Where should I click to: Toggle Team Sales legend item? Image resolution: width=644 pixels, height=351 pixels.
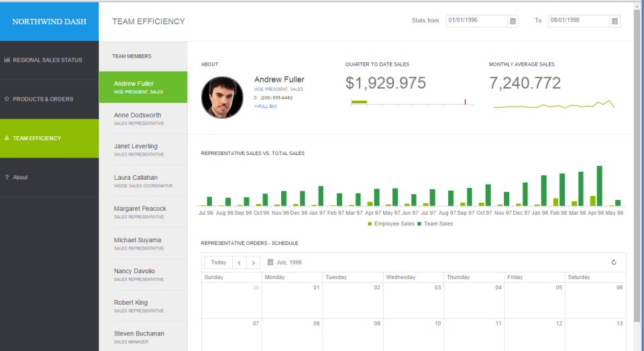pos(435,223)
